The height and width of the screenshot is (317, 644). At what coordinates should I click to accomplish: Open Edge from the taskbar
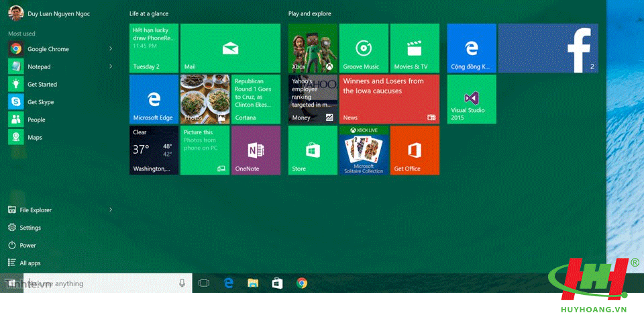[228, 283]
